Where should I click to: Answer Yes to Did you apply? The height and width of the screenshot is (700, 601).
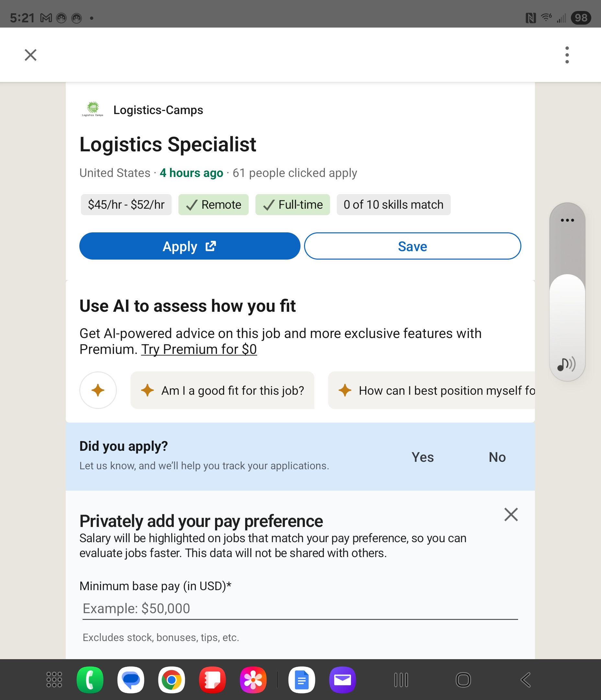[422, 457]
